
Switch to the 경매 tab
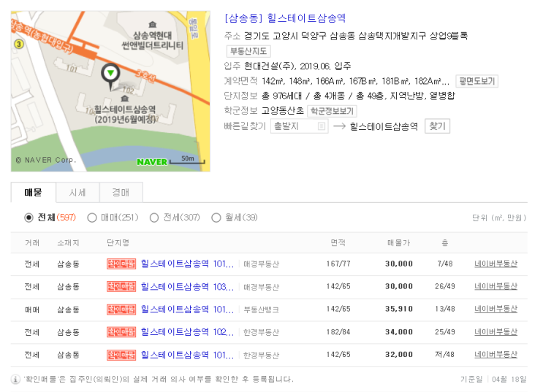[121, 193]
